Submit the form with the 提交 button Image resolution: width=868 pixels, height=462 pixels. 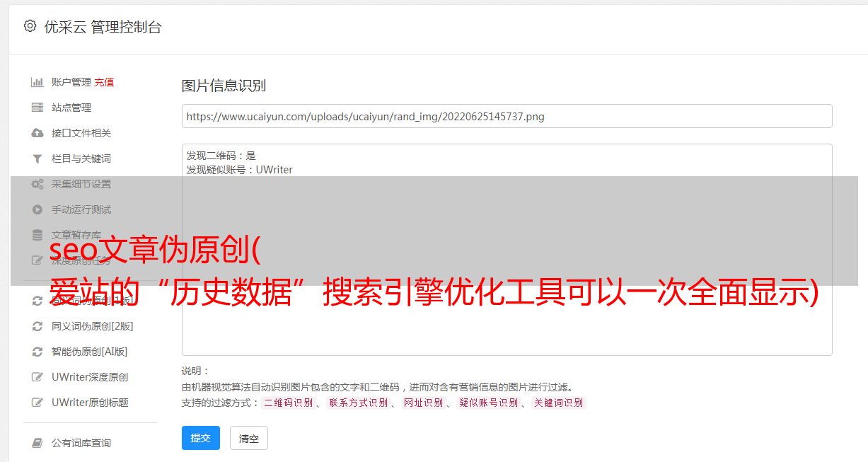click(x=201, y=438)
